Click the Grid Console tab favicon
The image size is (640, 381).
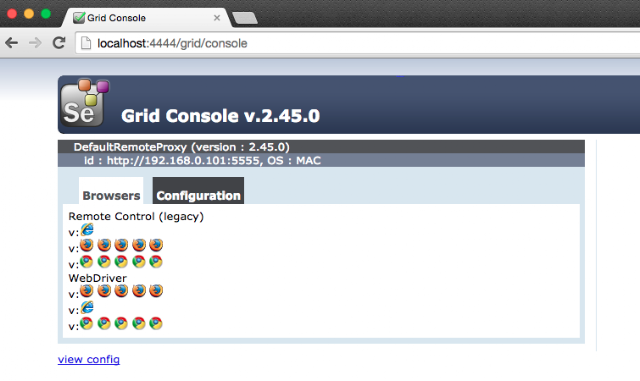(79, 18)
